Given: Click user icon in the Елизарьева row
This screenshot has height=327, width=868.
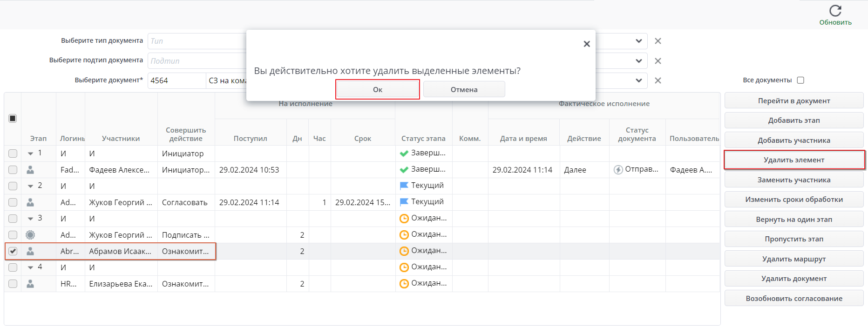Looking at the screenshot, I should point(30,284).
